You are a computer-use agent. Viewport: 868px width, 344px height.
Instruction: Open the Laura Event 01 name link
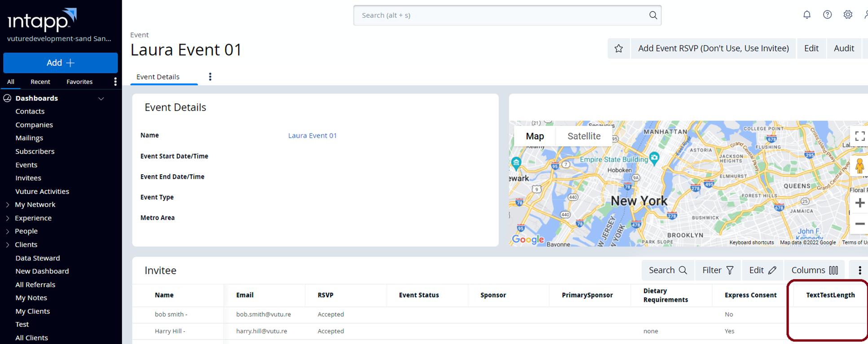[x=313, y=136]
